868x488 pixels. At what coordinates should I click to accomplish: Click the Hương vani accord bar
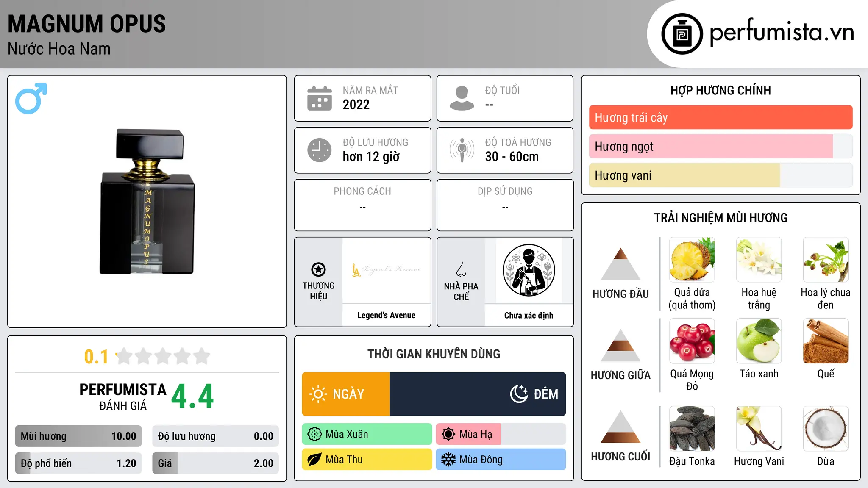coord(721,175)
